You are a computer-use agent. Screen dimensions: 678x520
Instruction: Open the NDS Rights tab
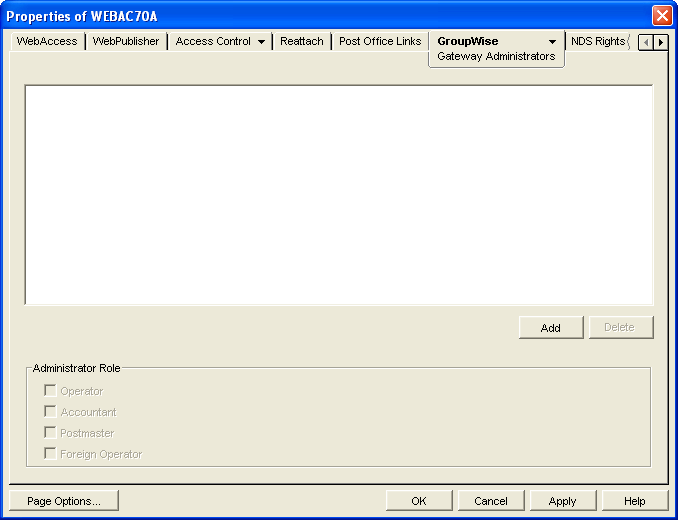(598, 41)
